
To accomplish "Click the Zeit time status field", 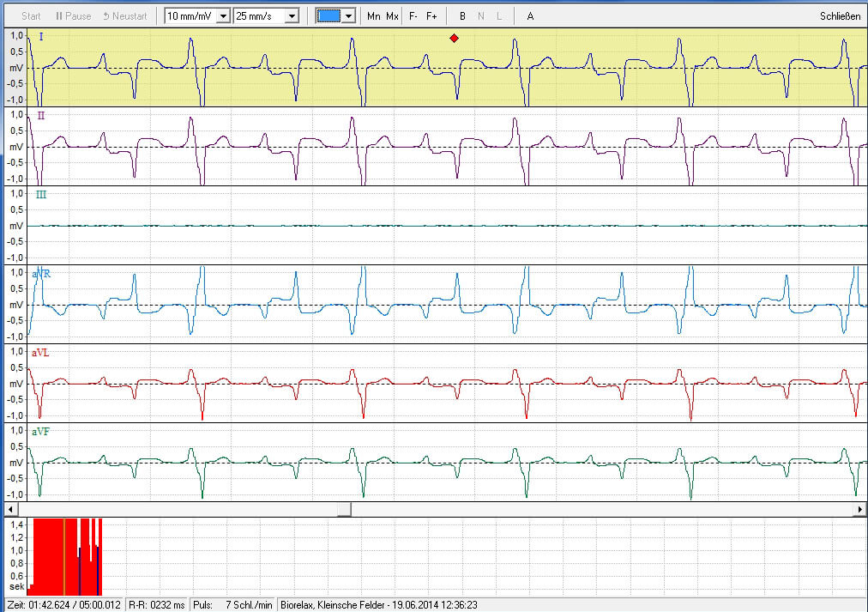I will click(63, 605).
